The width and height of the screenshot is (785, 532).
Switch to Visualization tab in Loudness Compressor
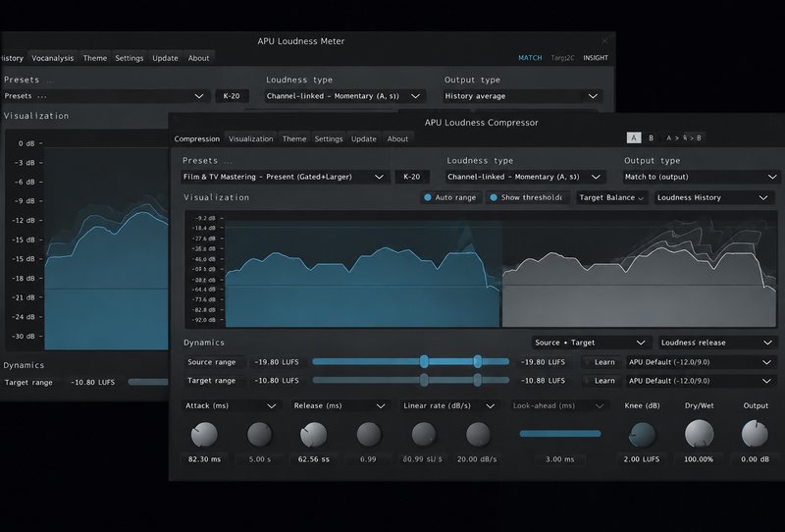pos(251,138)
